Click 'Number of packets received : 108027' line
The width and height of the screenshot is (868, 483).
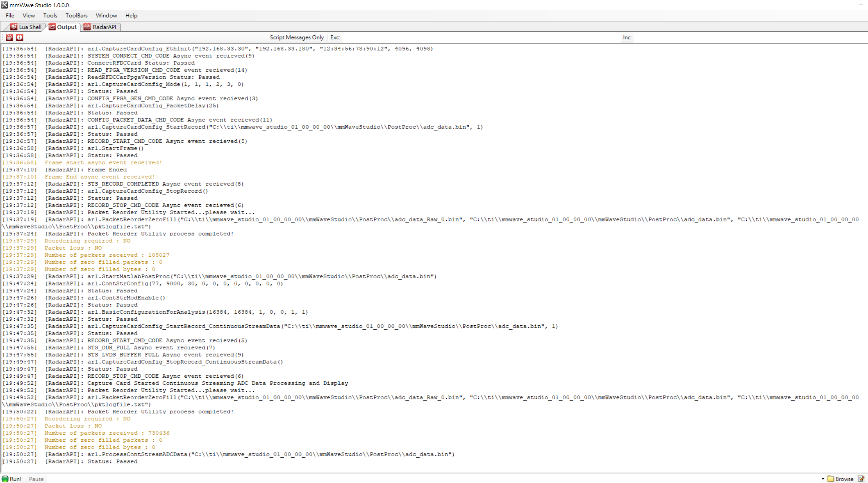86,255
